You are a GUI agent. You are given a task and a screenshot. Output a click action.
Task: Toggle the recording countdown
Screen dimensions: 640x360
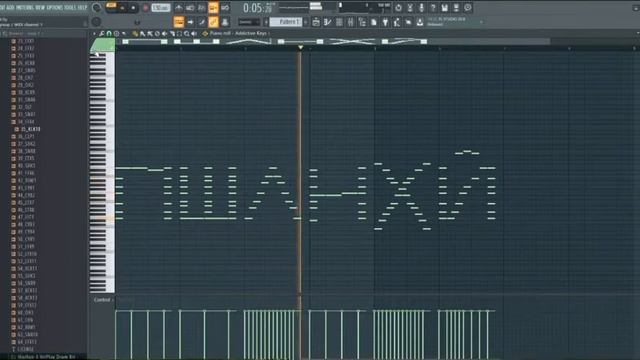click(201, 7)
